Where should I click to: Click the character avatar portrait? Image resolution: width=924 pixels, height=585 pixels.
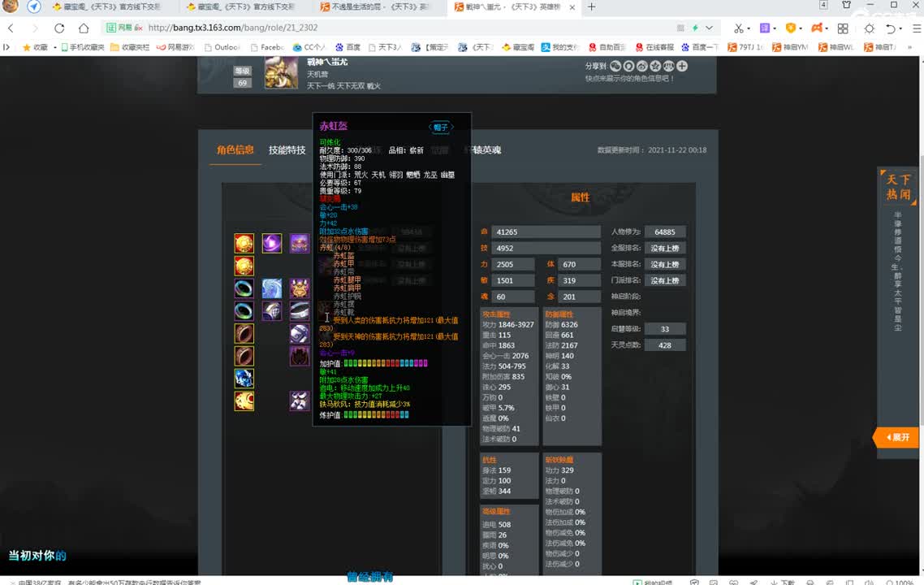coord(281,73)
